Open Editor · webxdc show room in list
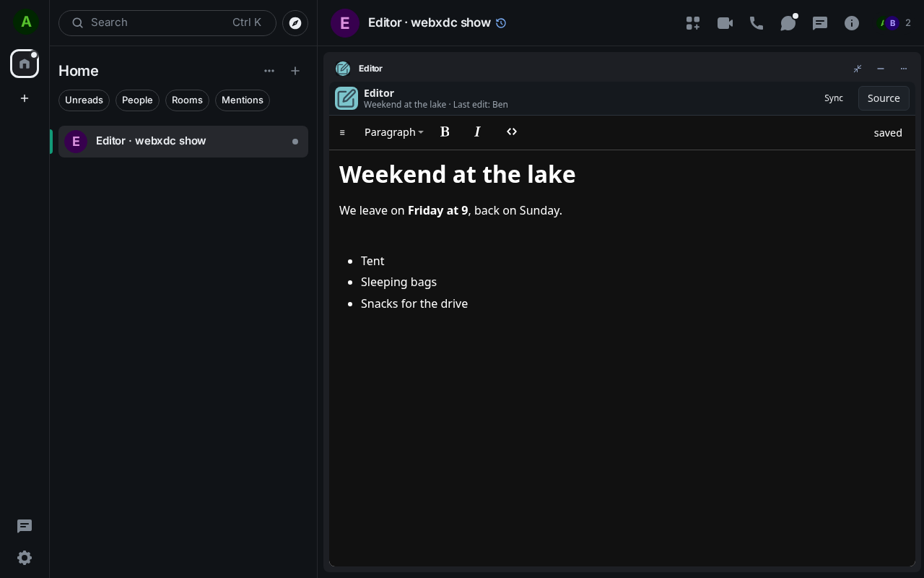Image resolution: width=924 pixels, height=578 pixels. pos(183,142)
